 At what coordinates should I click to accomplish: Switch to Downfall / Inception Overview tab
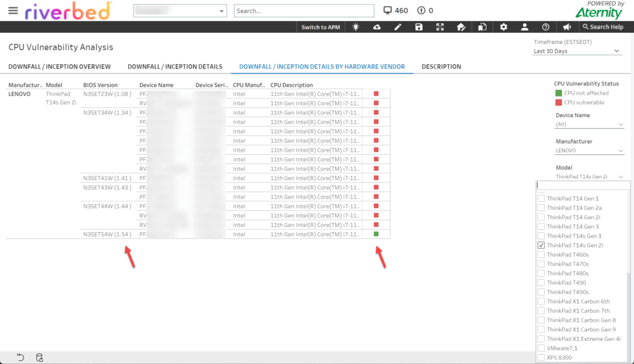[x=59, y=67]
